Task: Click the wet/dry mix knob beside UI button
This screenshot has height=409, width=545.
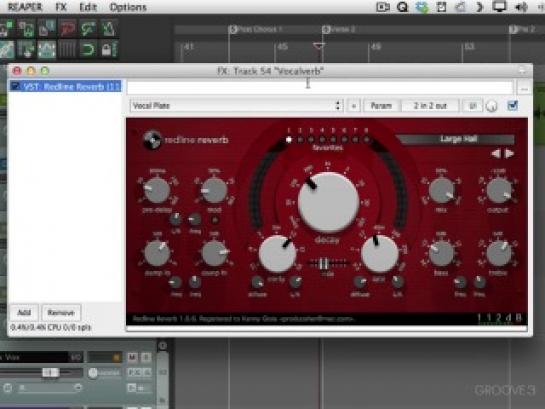Action: [491, 106]
